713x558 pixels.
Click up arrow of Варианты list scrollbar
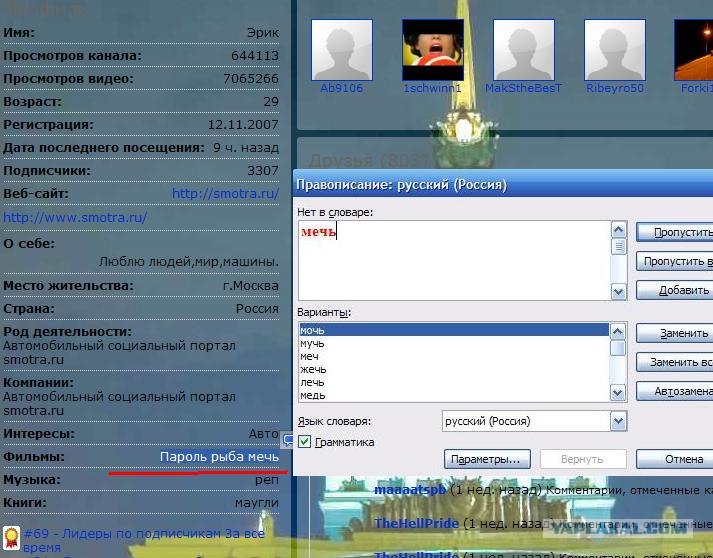point(617,331)
